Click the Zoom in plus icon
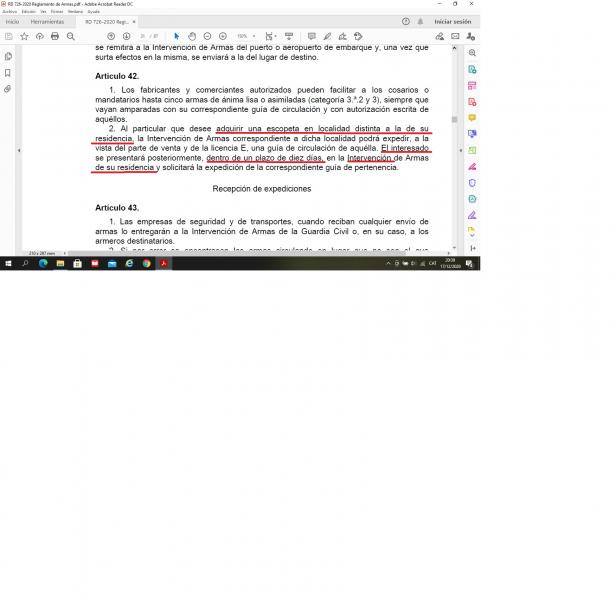Image resolution: width=616 pixels, height=600 pixels. (x=224, y=36)
